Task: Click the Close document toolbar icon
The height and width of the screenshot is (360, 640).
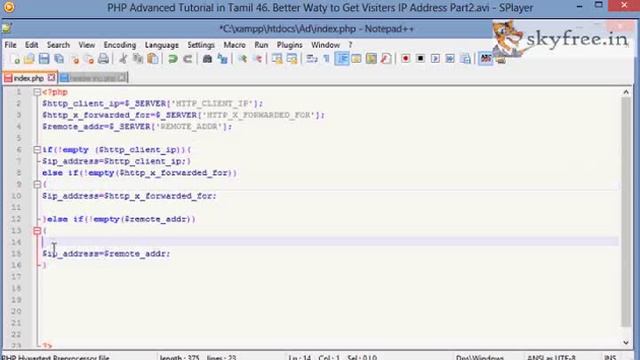Action: pyautogui.click(x=75, y=59)
